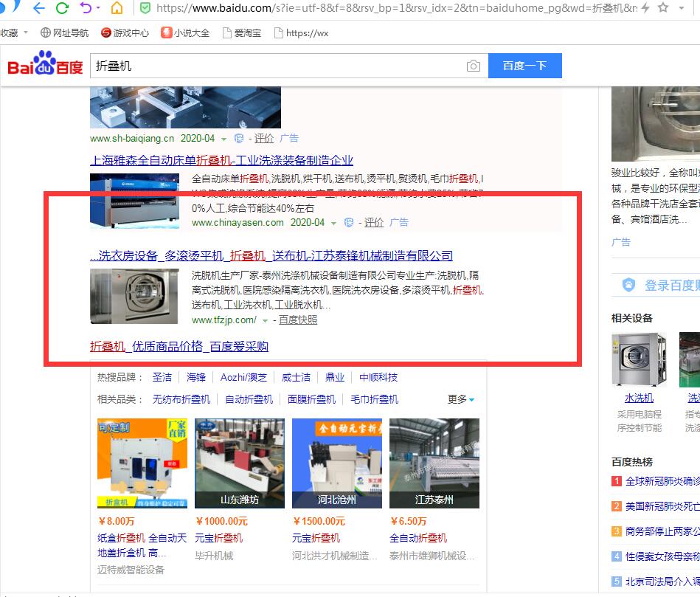Click the 河北沧州 product image
700x597 pixels.
pyautogui.click(x=337, y=463)
